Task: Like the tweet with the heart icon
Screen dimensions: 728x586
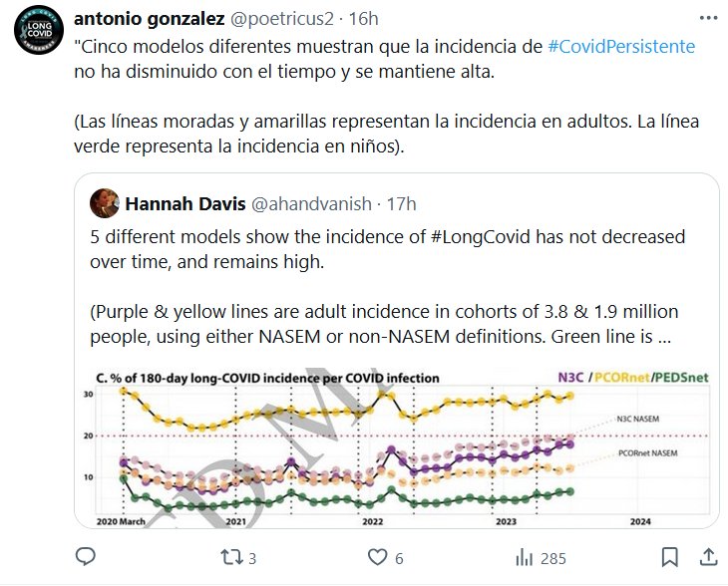Action: pos(378,557)
